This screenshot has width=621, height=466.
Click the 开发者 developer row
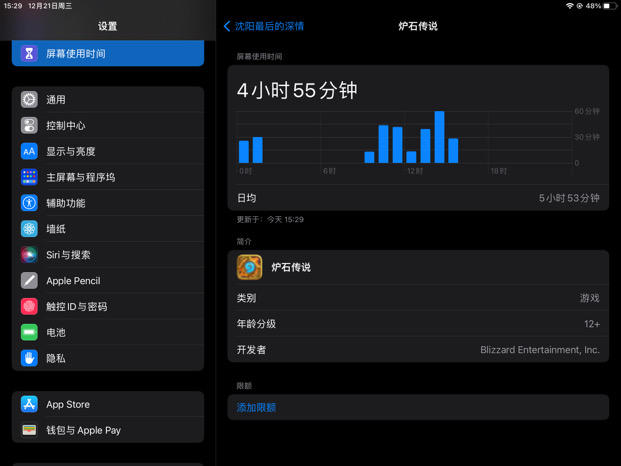pyautogui.click(x=418, y=350)
